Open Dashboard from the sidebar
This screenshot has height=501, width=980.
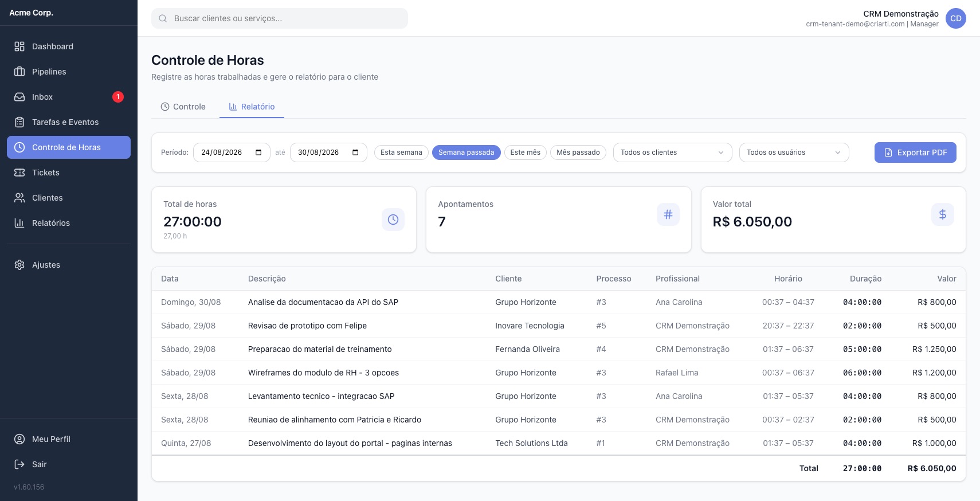coord(69,46)
